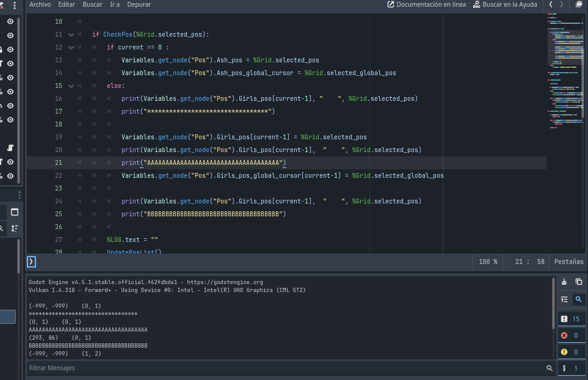
Task: Fold the else block at line 15
Action: 71,86
